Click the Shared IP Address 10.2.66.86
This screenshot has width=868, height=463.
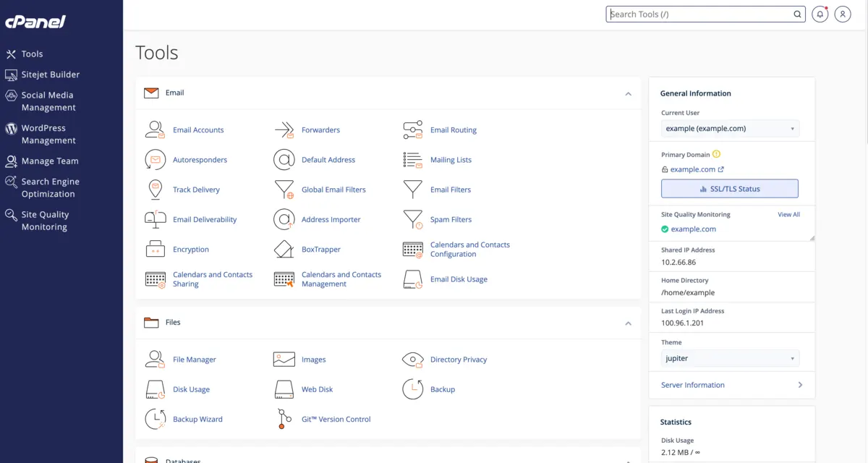(678, 263)
